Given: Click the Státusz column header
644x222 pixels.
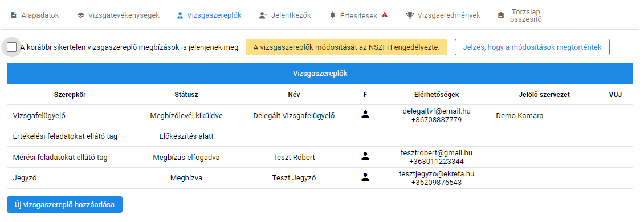Looking at the screenshot, I should coord(186,95).
